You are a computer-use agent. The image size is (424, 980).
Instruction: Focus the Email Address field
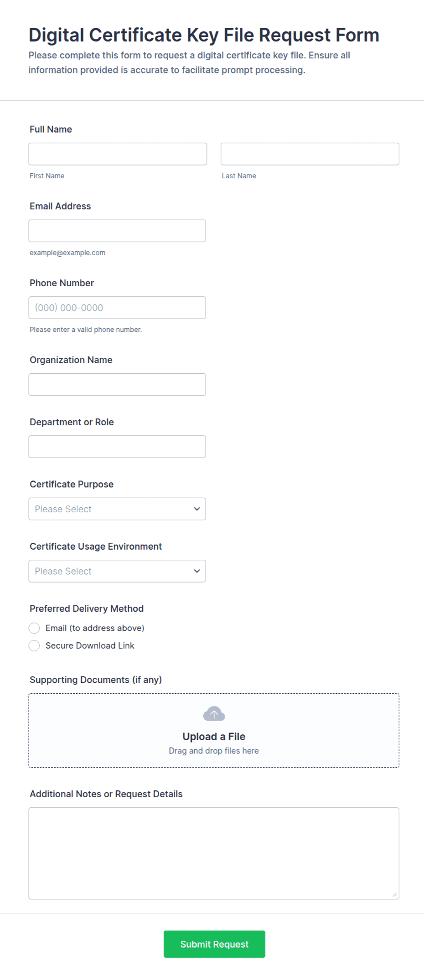pos(117,231)
